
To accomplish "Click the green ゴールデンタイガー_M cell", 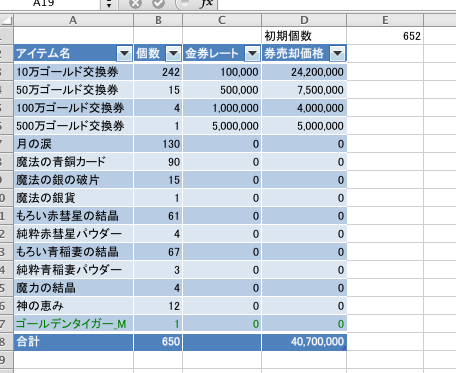I will coord(73,324).
